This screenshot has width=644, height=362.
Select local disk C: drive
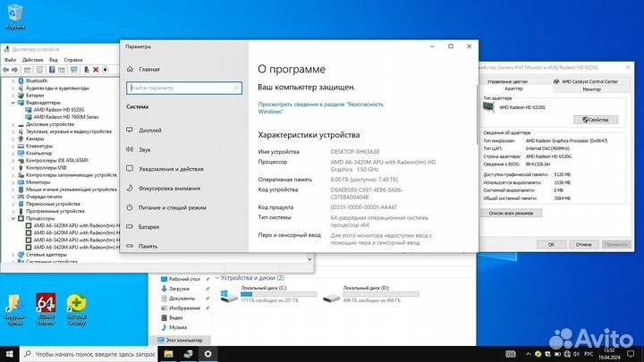[x=259, y=295]
